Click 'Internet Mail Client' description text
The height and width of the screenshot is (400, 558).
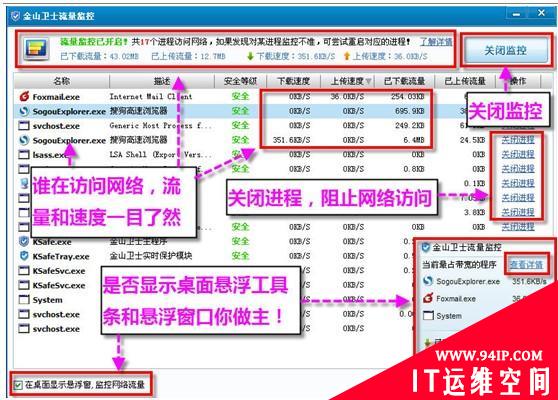pyautogui.click(x=151, y=96)
